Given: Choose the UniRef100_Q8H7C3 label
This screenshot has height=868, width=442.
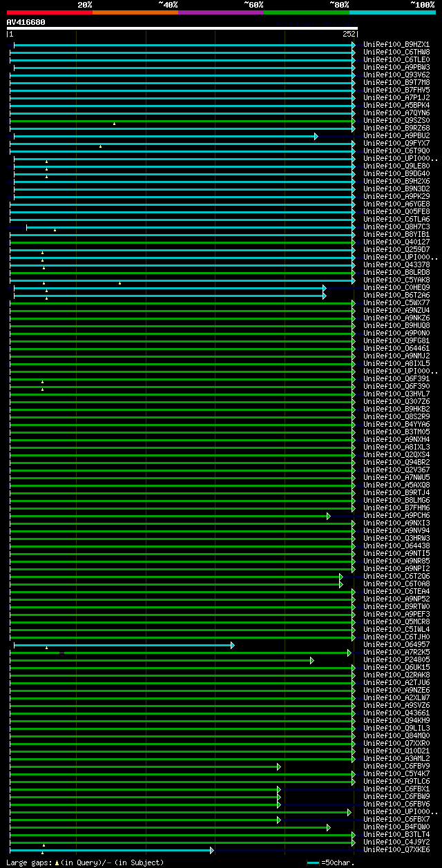Looking at the screenshot, I should point(396,227).
